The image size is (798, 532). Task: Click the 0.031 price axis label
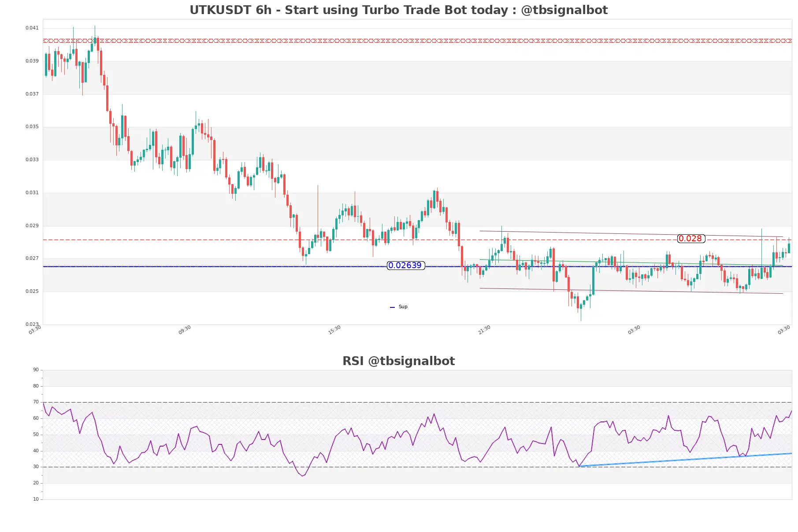(x=32, y=193)
